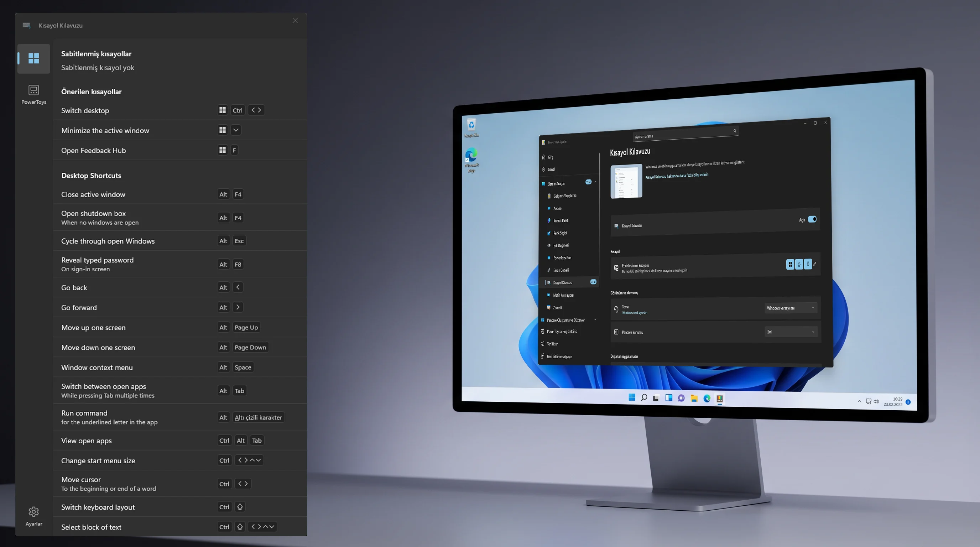
Task: Click the Close active window row
Action: [180, 194]
